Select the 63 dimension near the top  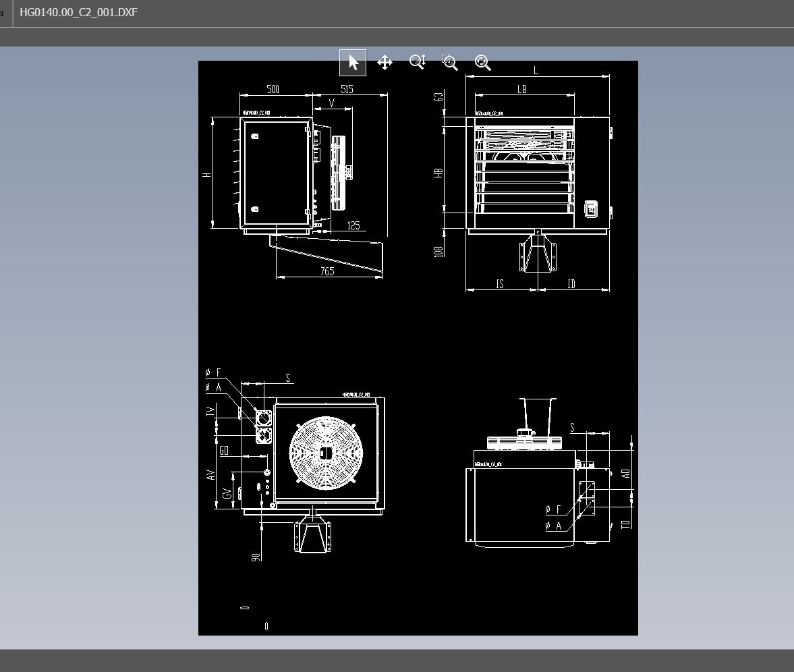[439, 97]
